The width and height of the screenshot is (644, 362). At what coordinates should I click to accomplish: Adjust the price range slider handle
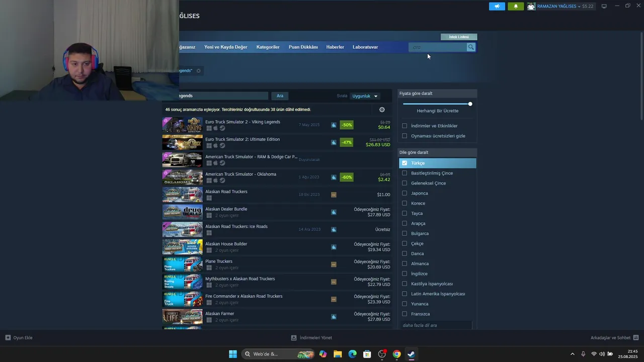click(470, 104)
